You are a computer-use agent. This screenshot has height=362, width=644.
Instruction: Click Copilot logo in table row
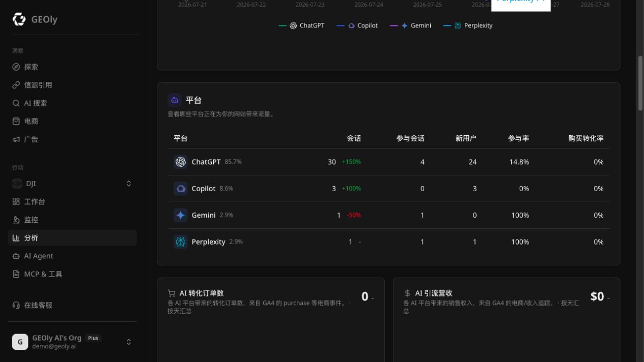pos(180,189)
